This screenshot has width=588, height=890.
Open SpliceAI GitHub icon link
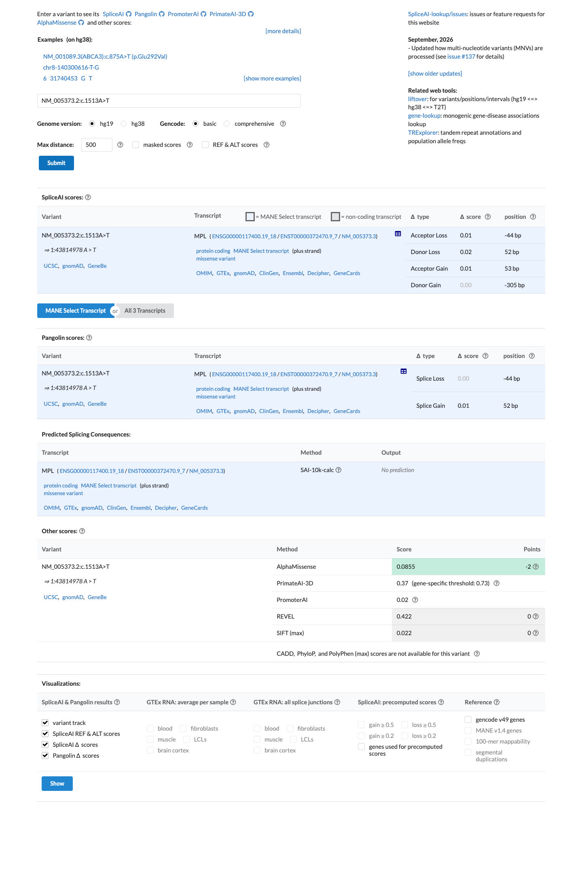point(129,14)
